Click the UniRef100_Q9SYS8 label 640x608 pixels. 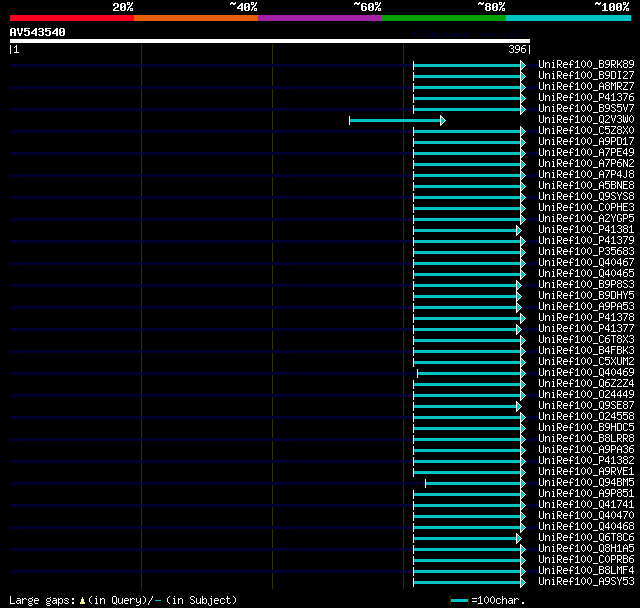tap(586, 197)
